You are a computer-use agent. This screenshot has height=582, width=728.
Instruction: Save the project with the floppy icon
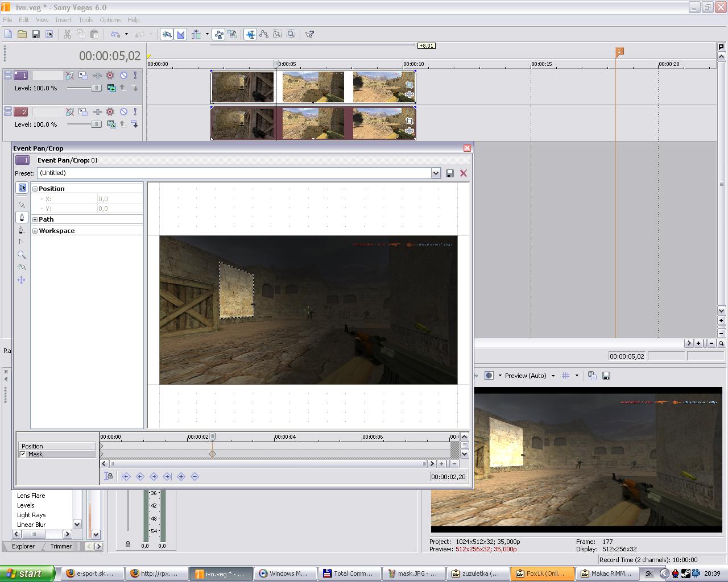tap(36, 34)
